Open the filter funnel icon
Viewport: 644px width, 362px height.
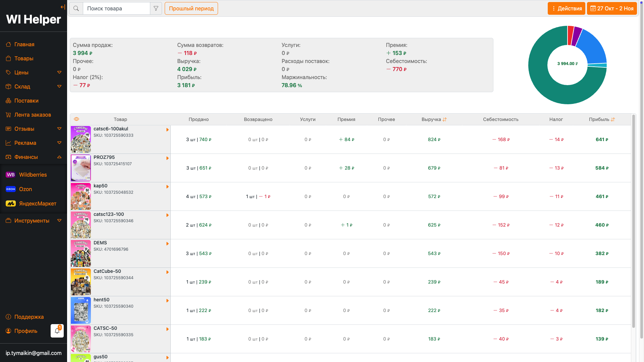(156, 8)
